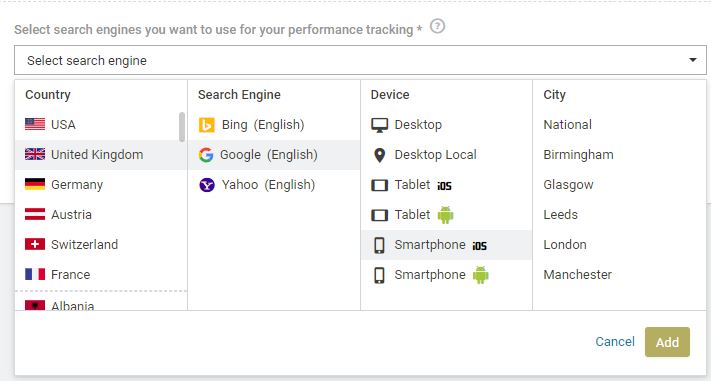Select Manchester city option
The image size is (711, 381).
(577, 274)
